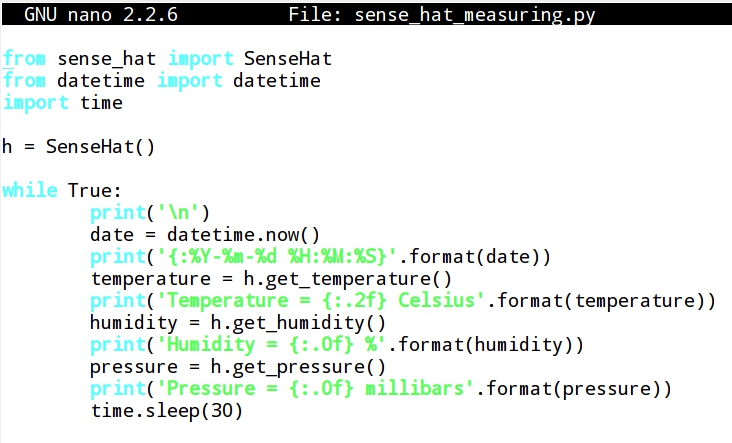This screenshot has height=443, width=732.
Task: Click .format(temperature) at end of line
Action: pyautogui.click(x=606, y=300)
